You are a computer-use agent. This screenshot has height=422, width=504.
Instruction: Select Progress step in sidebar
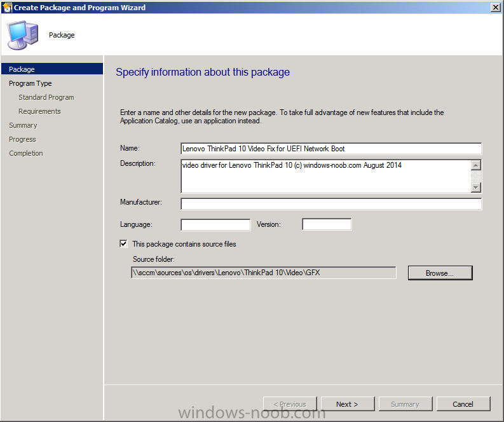pos(22,139)
